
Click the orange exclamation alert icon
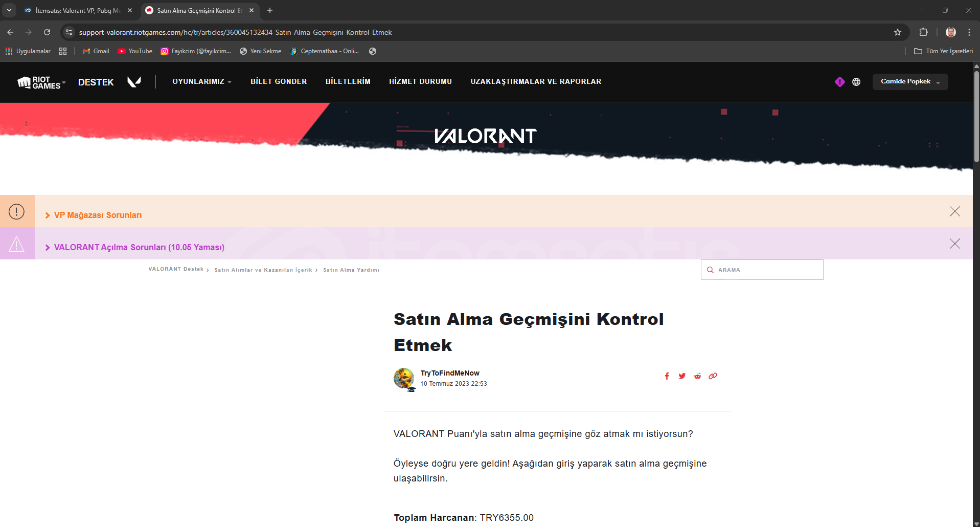(16, 211)
